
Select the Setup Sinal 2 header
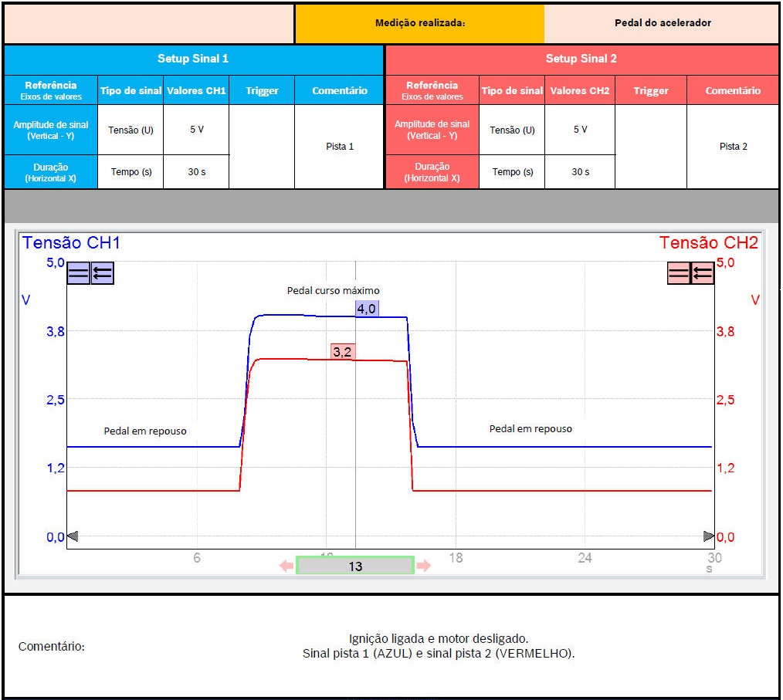581,59
